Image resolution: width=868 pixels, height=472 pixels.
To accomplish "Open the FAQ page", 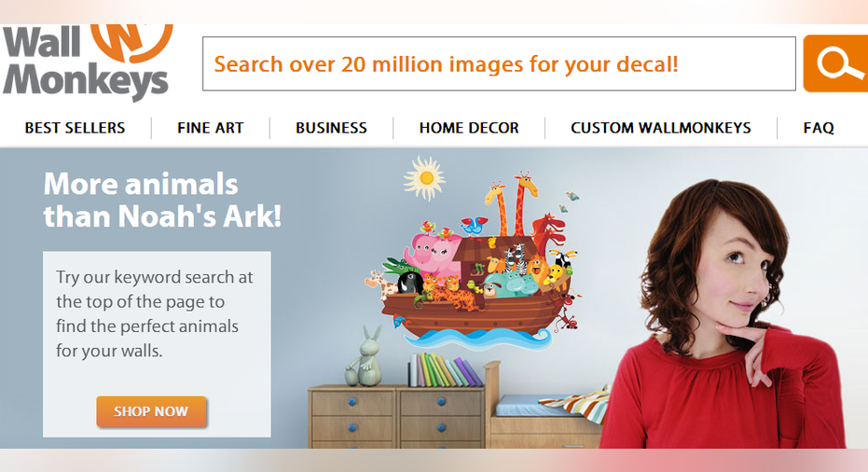I will 819,128.
